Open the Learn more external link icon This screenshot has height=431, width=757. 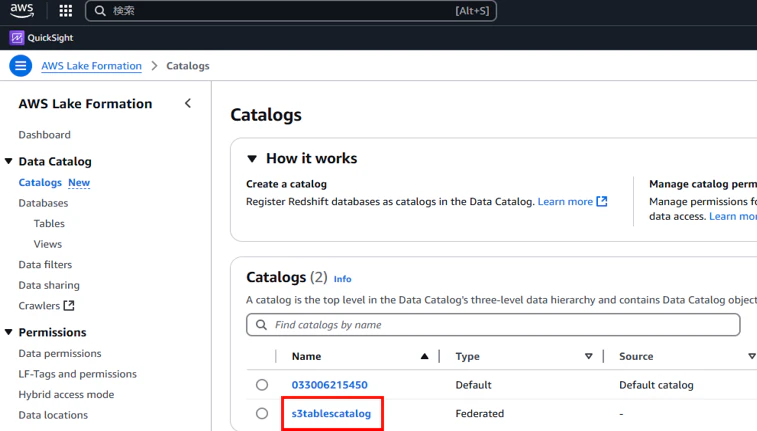pos(602,201)
